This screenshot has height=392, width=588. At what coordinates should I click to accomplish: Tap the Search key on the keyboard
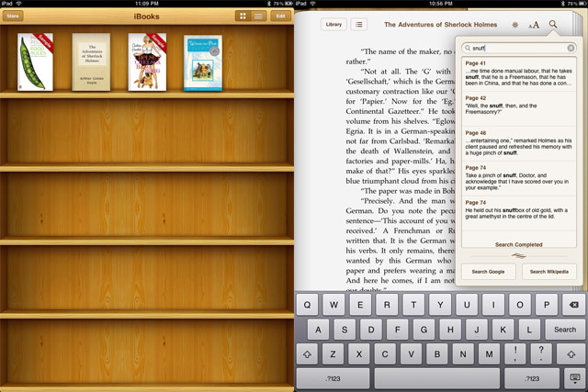(x=565, y=330)
